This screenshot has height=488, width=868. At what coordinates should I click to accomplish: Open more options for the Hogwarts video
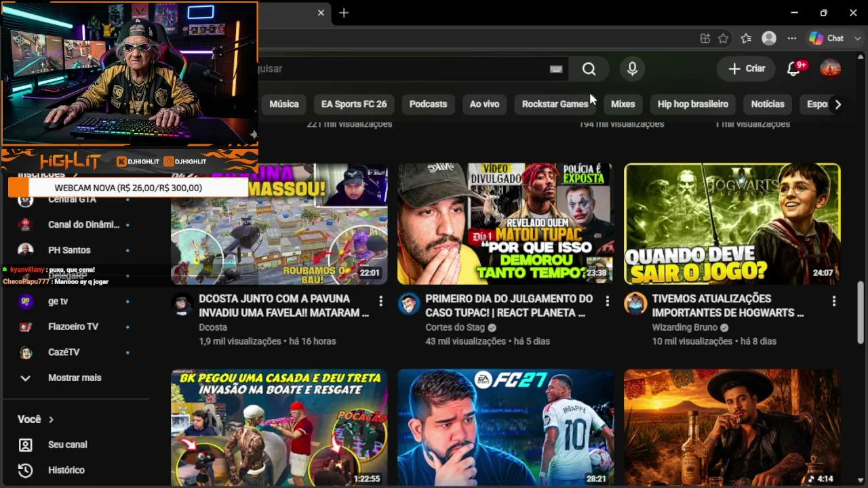[x=833, y=301]
